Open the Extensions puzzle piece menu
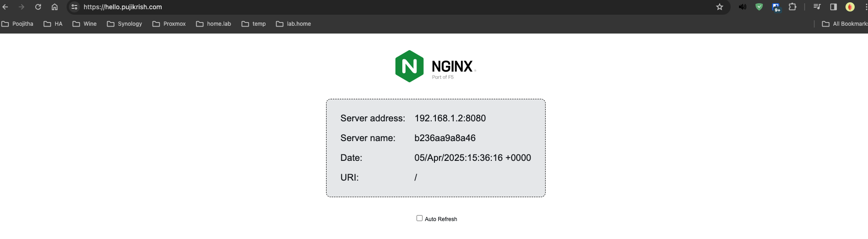This screenshot has height=239, width=868. coord(793,7)
